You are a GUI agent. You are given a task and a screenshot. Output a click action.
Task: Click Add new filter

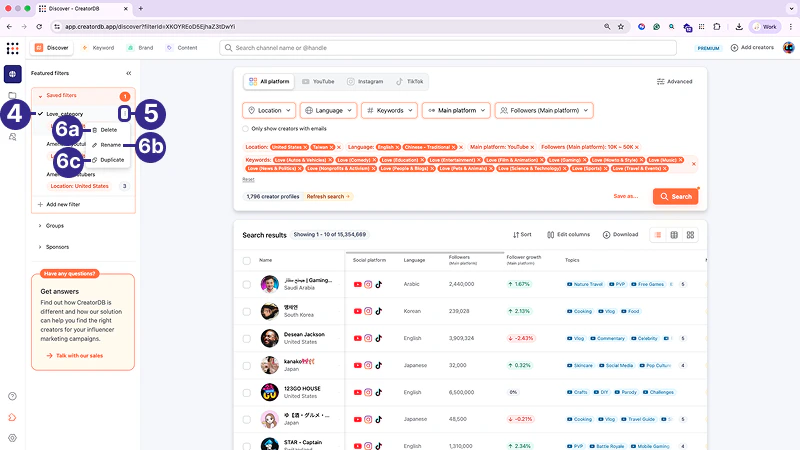point(59,205)
